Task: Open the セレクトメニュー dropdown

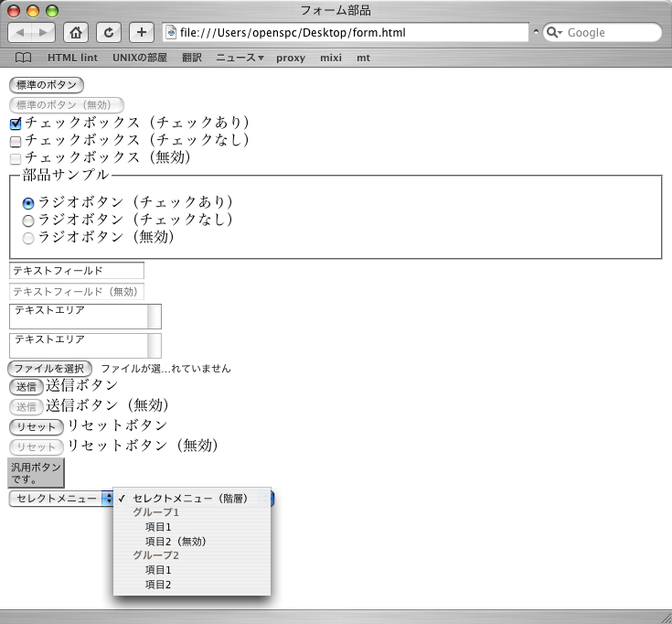Action: tap(61, 499)
